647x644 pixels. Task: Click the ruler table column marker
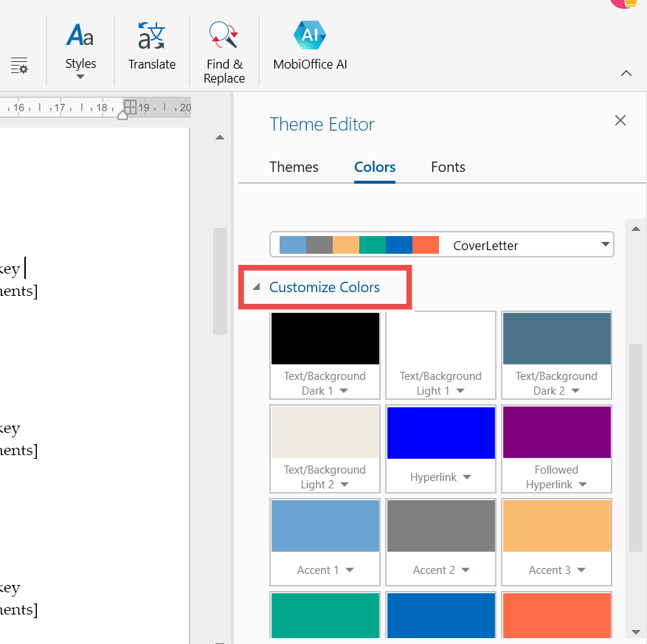(x=131, y=107)
